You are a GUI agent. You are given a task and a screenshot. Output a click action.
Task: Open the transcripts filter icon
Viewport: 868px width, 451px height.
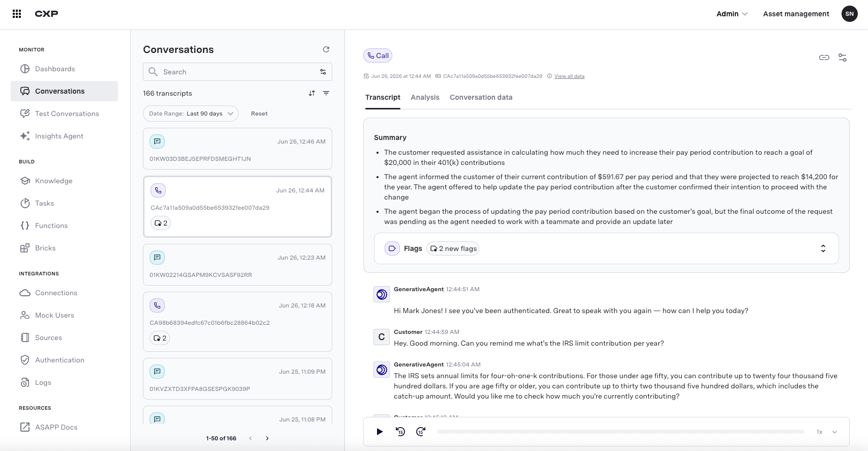[x=326, y=93]
